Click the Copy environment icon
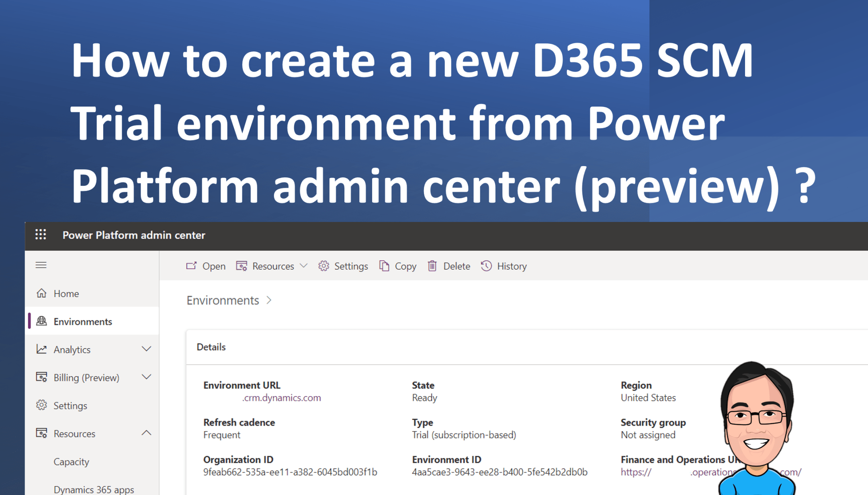Image resolution: width=868 pixels, height=495 pixels. [x=384, y=266]
